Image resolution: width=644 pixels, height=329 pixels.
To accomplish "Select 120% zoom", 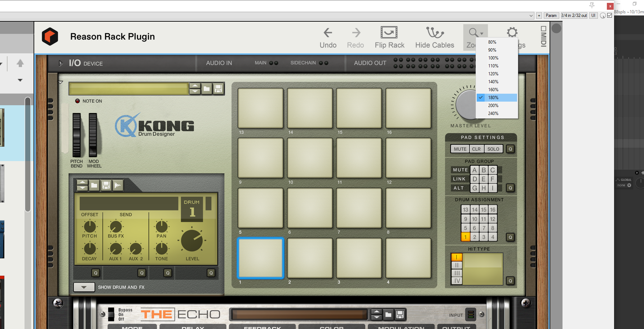I will click(497, 74).
